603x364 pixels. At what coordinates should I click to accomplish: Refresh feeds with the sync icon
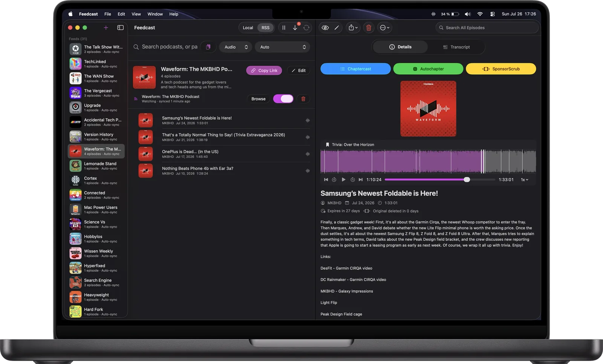pyautogui.click(x=306, y=28)
